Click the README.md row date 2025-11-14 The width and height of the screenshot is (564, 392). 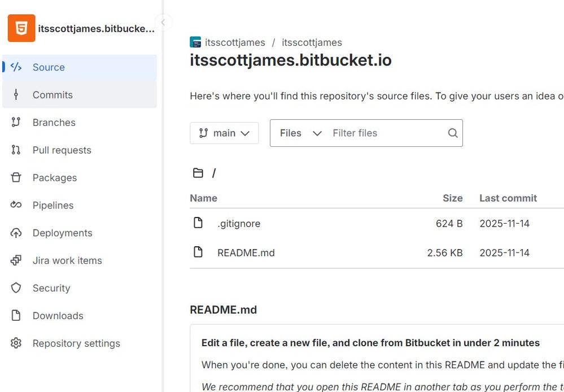(x=504, y=252)
